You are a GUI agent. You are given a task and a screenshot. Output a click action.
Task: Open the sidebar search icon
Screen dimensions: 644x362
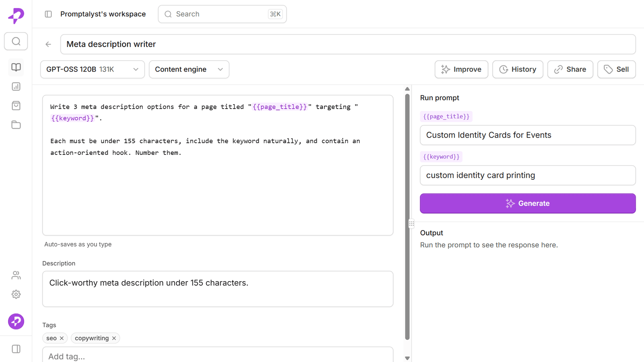[x=16, y=41]
